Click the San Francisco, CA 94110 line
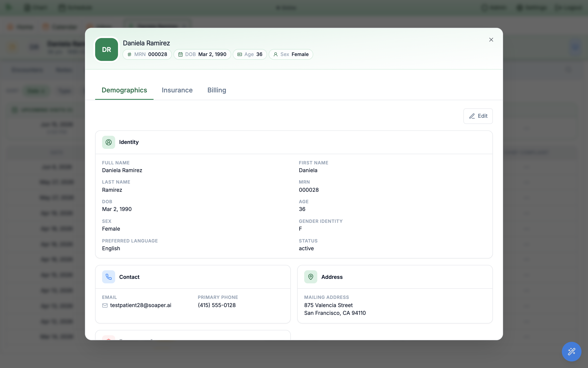The image size is (588, 368). click(335, 313)
